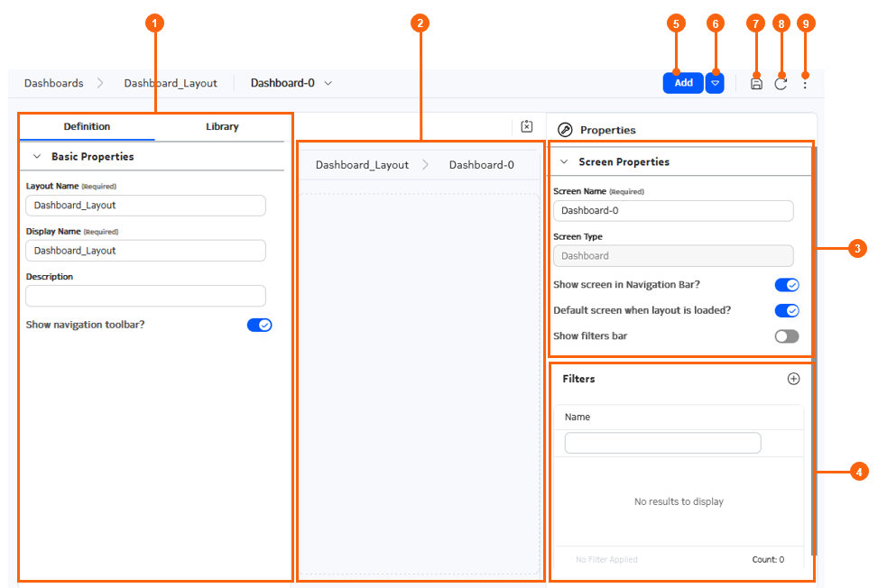The width and height of the screenshot is (878, 588).
Task: Click the clear canvas icon above layout
Action: (x=527, y=126)
